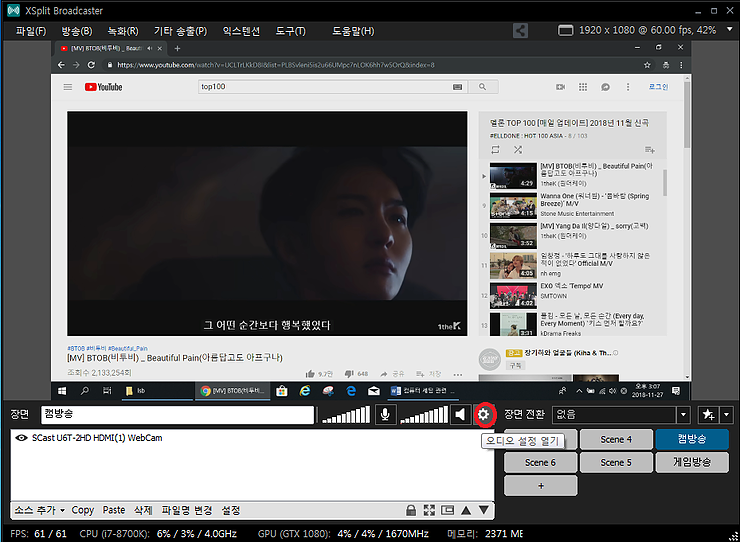740x542 pixels.
Task: Click the fit-to-screen expand icon
Action: pyautogui.click(x=429, y=510)
